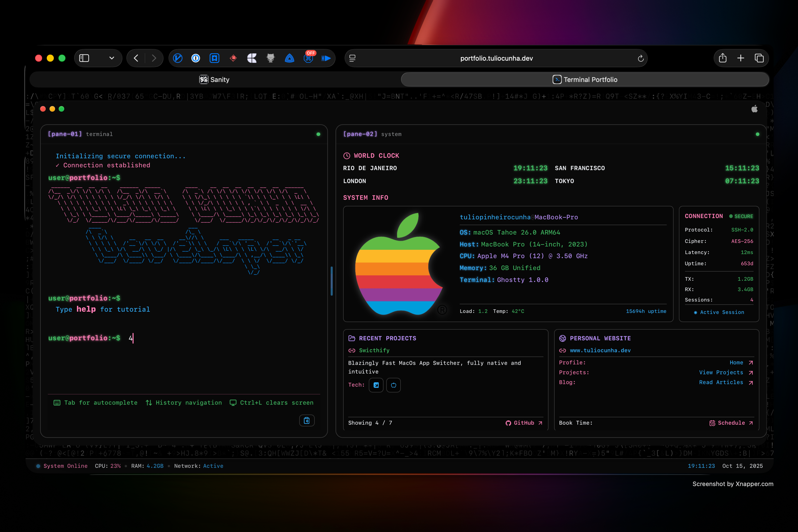The height and width of the screenshot is (532, 798).
Task: Click the Active Session indicator
Action: [x=719, y=312]
